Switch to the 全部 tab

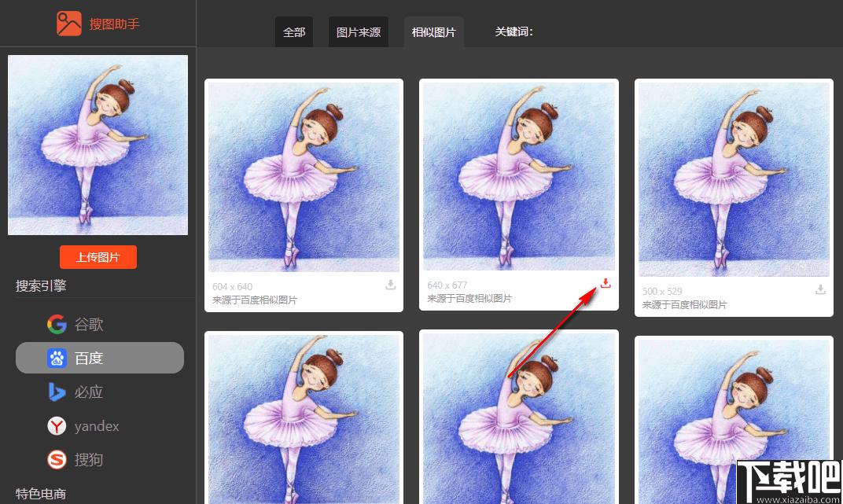coord(294,31)
